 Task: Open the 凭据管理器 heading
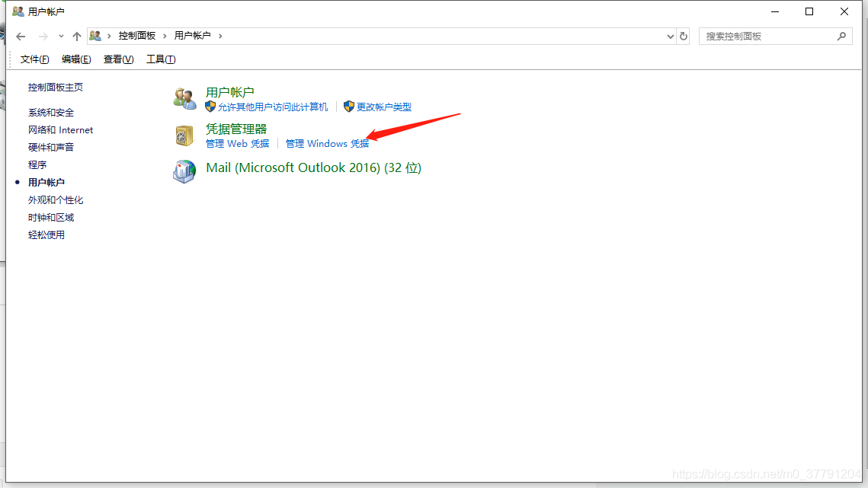point(236,129)
